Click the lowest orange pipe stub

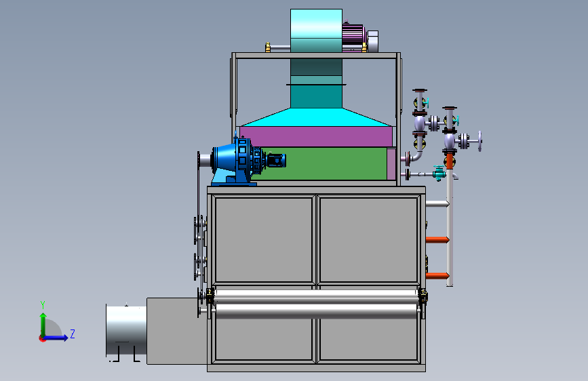coord(437,276)
